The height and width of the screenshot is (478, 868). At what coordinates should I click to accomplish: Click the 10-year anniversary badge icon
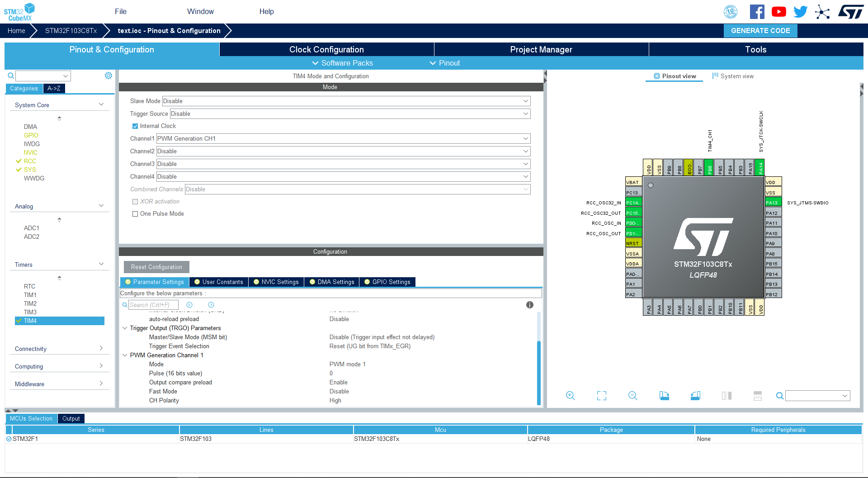click(x=731, y=12)
